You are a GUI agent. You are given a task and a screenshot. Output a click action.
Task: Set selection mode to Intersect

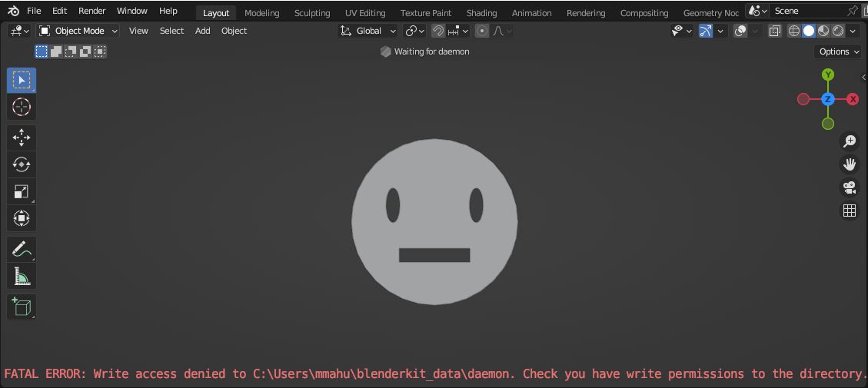point(100,51)
